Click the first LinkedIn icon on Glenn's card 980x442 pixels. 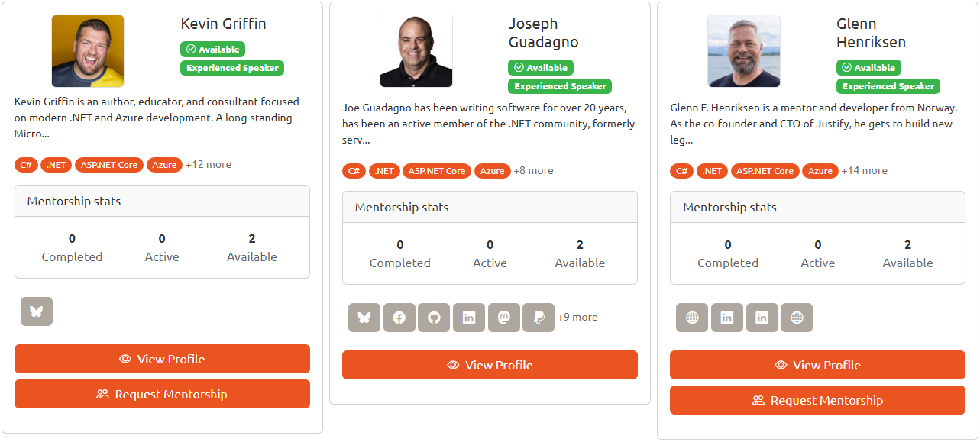pyautogui.click(x=726, y=317)
